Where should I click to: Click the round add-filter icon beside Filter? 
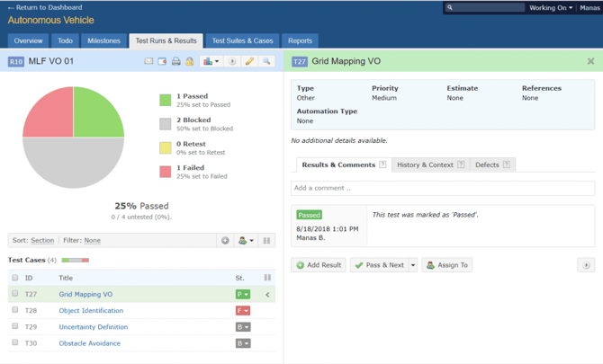[225, 241]
